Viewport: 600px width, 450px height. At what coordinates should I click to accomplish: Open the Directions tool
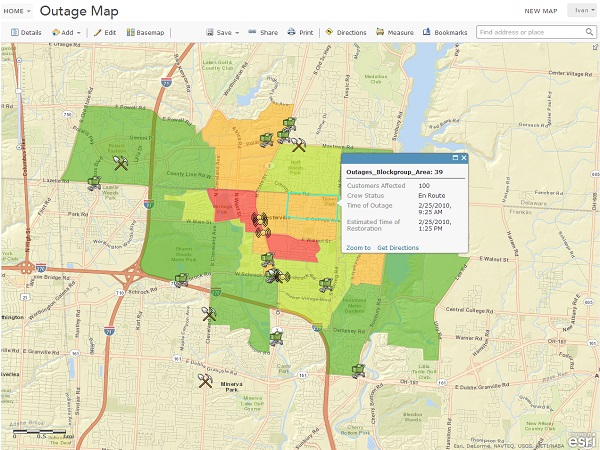pos(346,33)
